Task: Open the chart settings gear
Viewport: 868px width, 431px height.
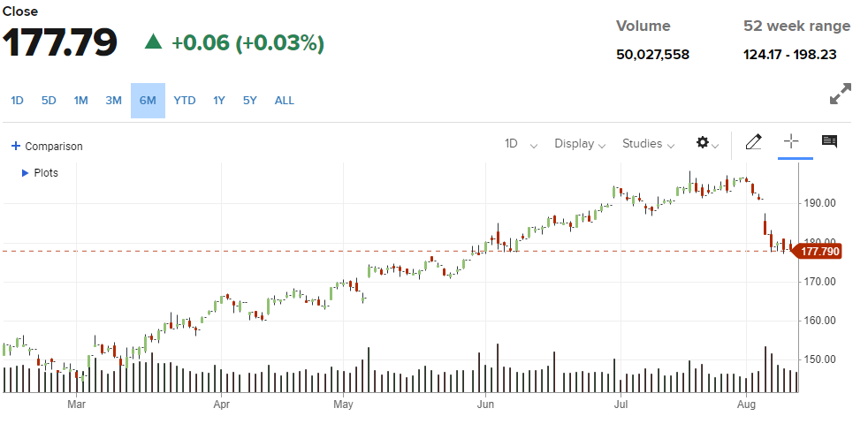Action: tap(703, 143)
